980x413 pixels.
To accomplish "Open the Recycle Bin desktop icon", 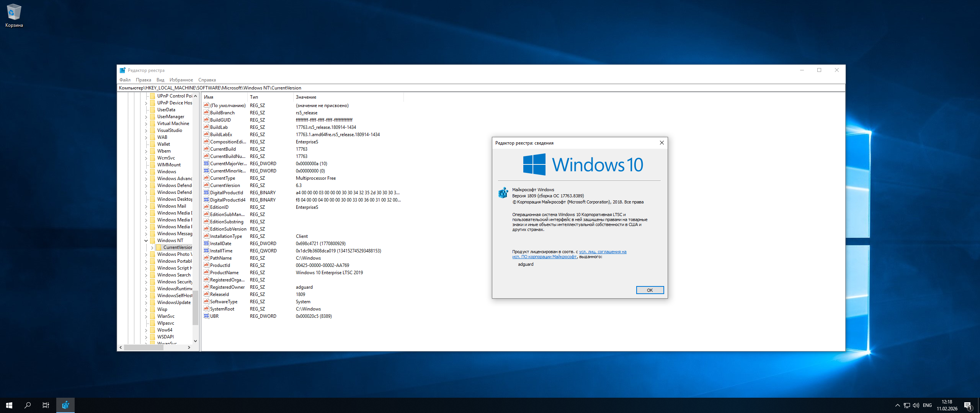I will point(14,13).
